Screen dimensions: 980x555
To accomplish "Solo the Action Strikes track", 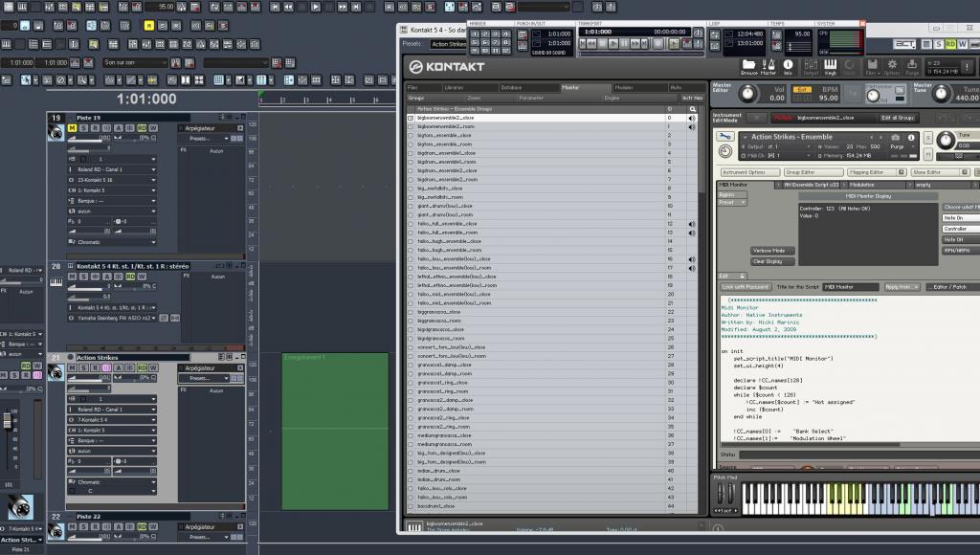I will 84,368.
